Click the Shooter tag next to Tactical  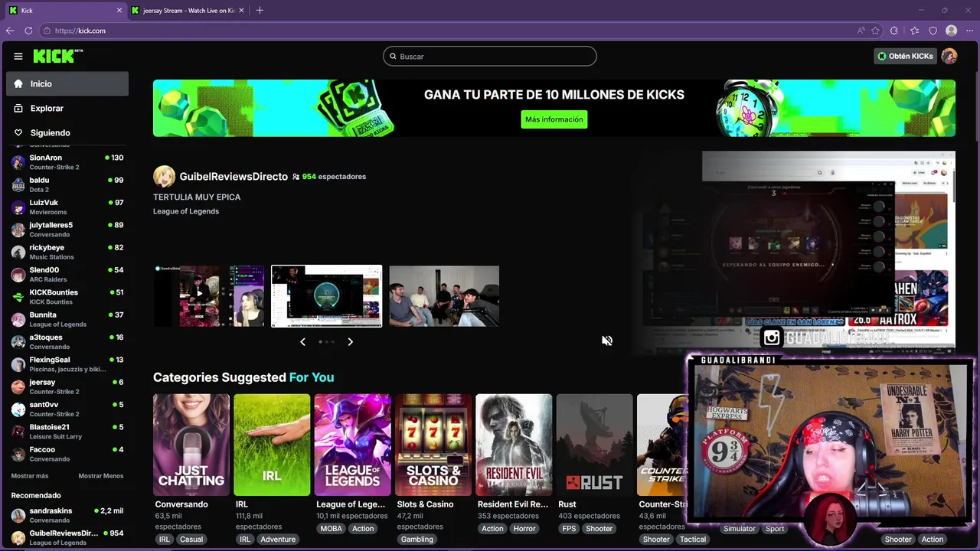[656, 540]
